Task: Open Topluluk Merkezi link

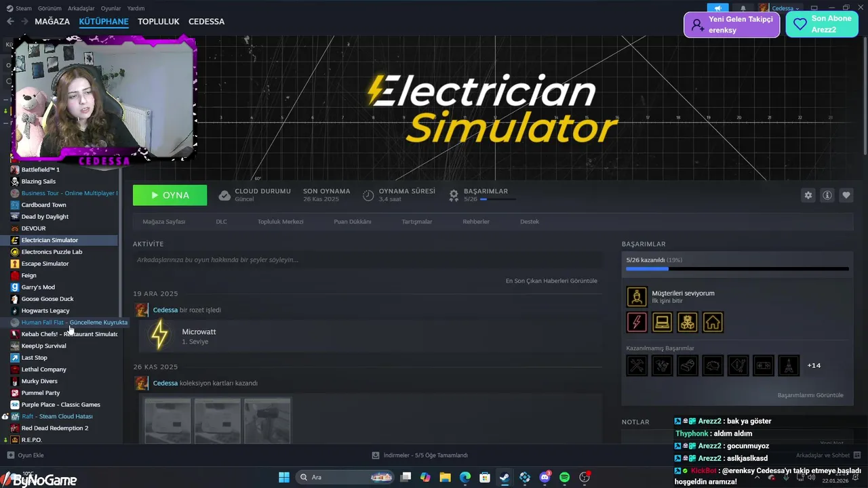Action: point(280,222)
